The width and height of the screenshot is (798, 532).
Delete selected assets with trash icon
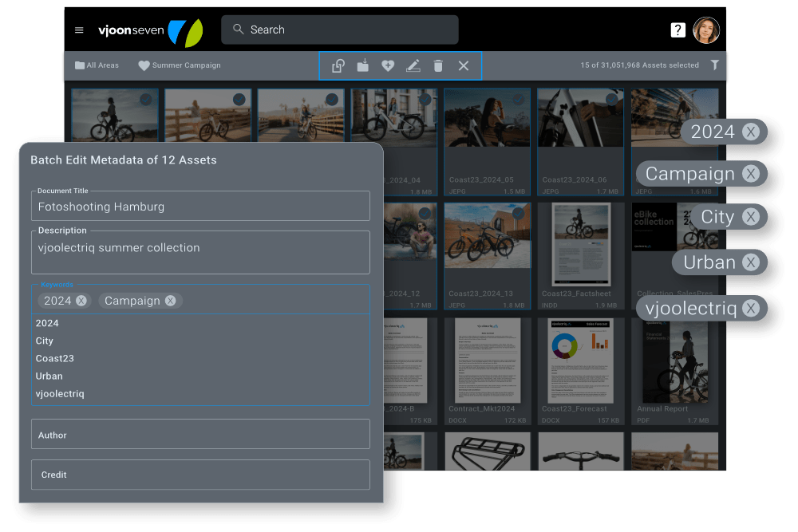438,65
